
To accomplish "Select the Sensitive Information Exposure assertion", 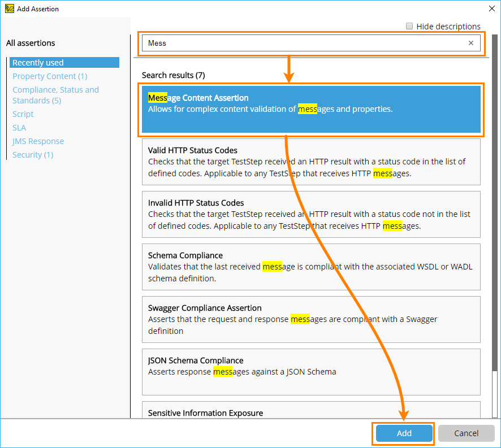I will coord(311,413).
